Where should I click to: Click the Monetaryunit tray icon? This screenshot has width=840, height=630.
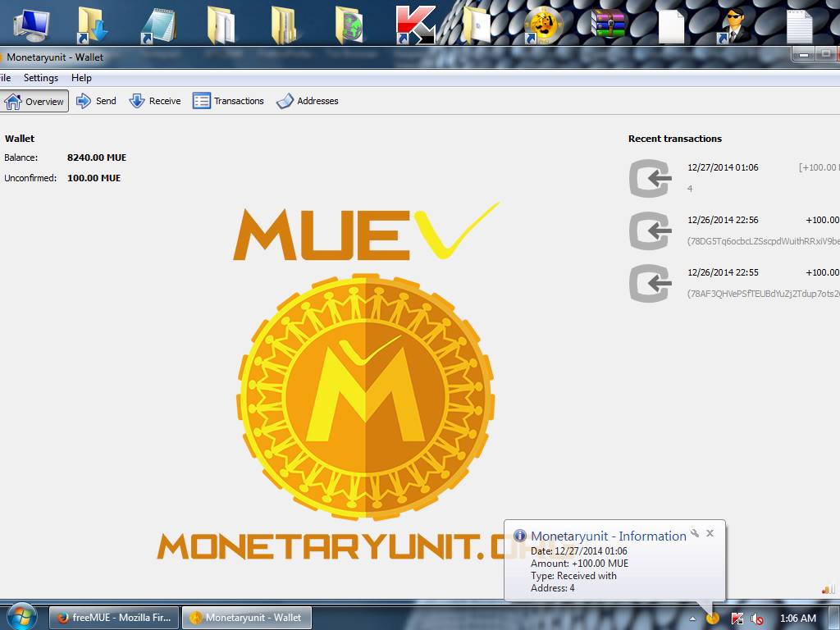point(713,619)
